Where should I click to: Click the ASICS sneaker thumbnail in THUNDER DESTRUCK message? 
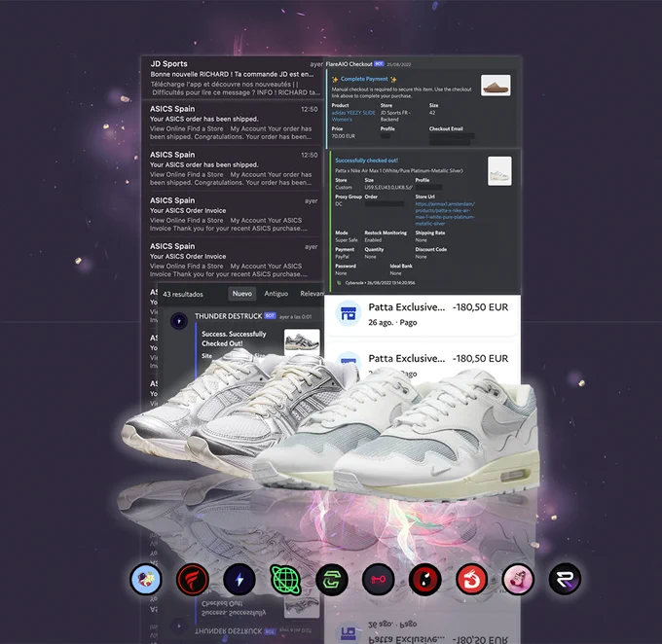point(302,340)
